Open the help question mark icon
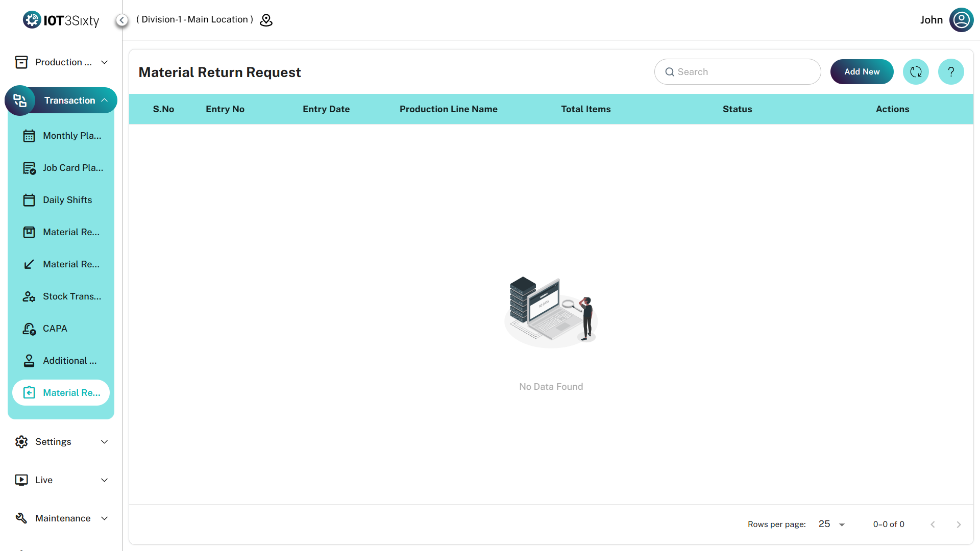Screen dimensions: 980x551 (950, 72)
